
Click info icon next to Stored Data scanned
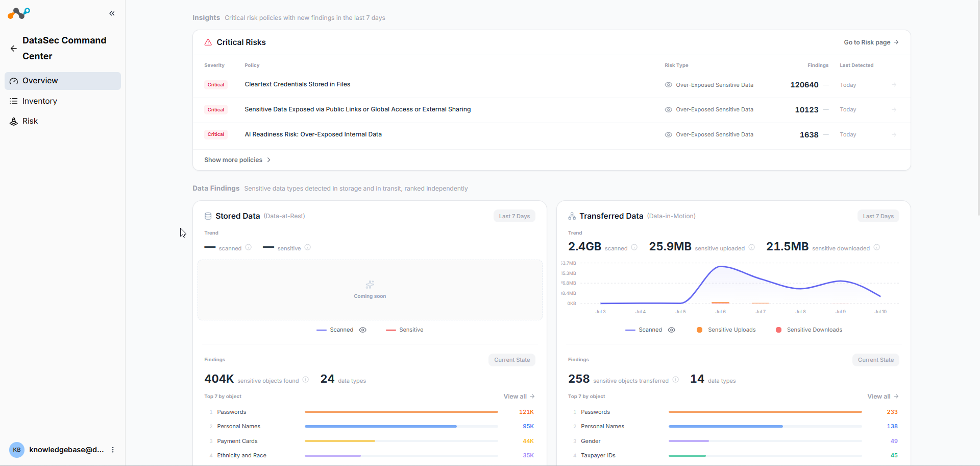tap(249, 247)
